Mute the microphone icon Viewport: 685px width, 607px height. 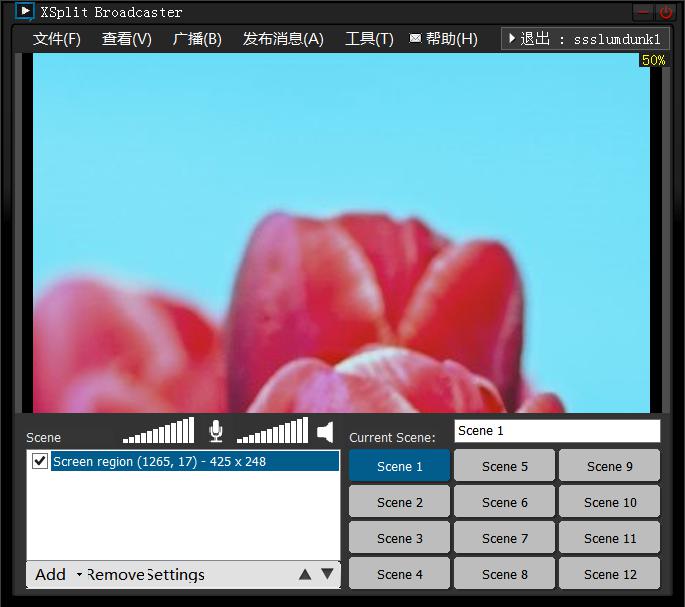216,431
